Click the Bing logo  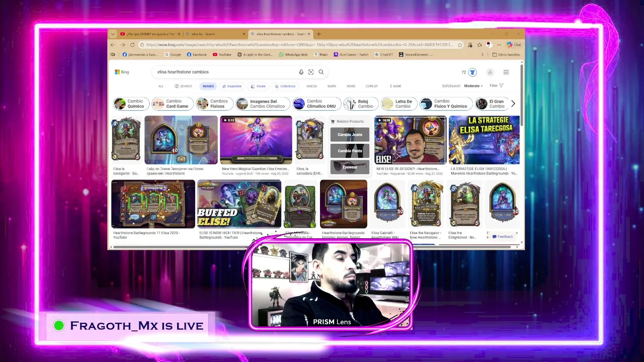(122, 72)
